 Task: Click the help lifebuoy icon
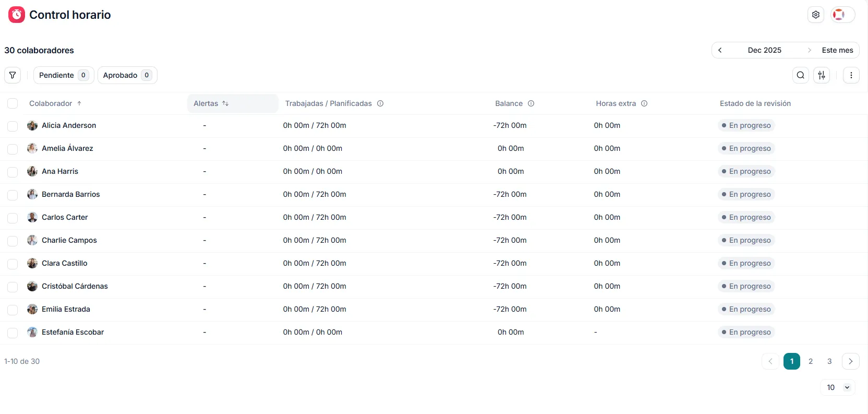click(839, 15)
